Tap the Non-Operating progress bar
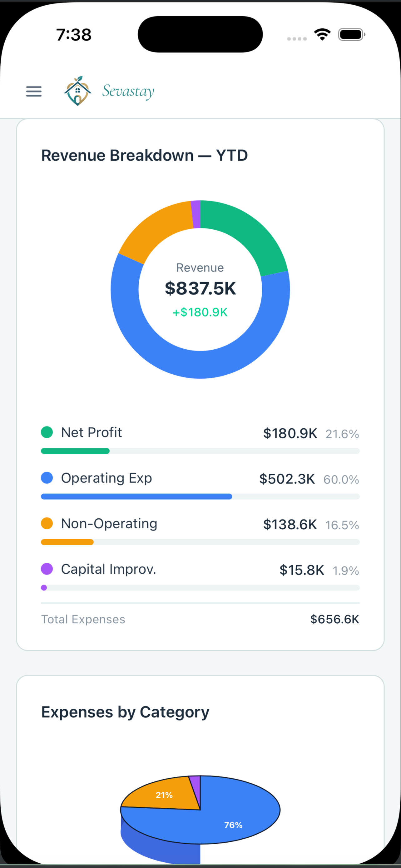Screen dimensions: 401x868 click(x=200, y=542)
